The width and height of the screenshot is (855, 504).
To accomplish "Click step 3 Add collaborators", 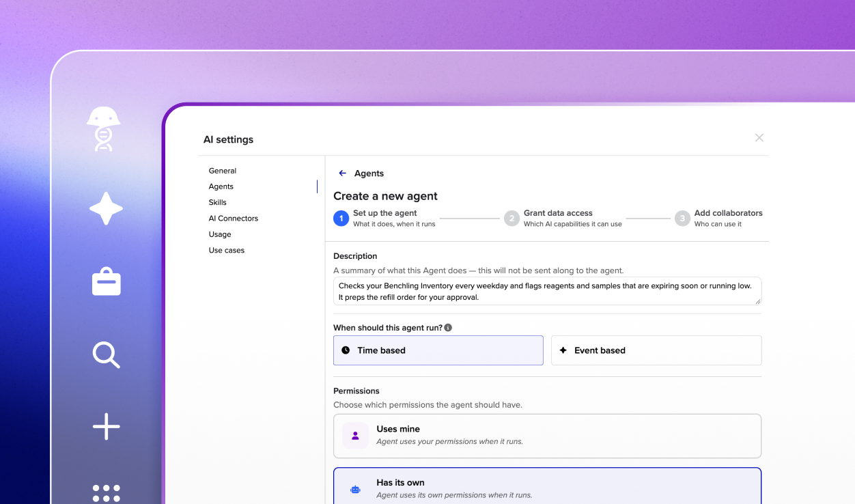I will 719,218.
